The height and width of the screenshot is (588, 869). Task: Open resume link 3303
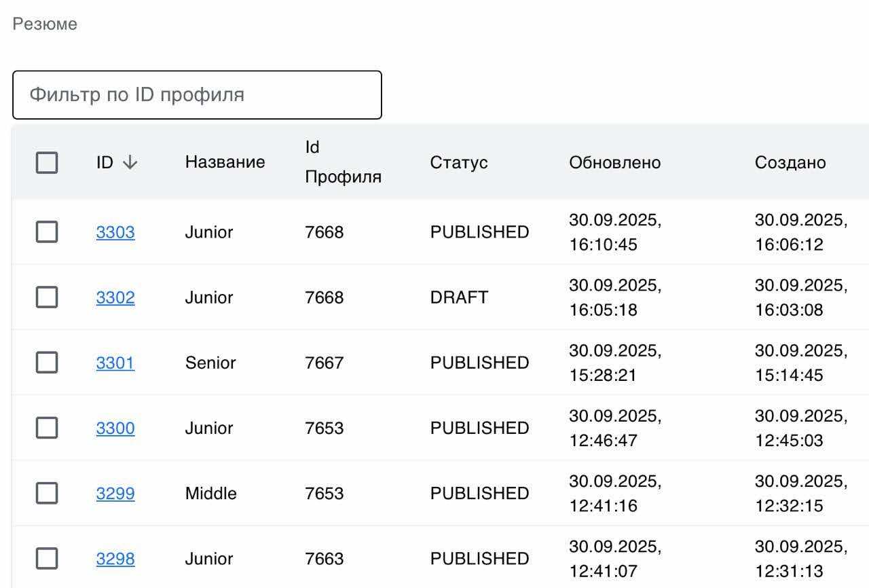115,232
